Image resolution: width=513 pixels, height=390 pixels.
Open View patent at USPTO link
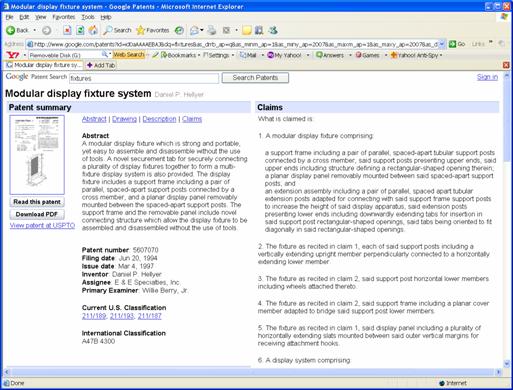point(42,226)
